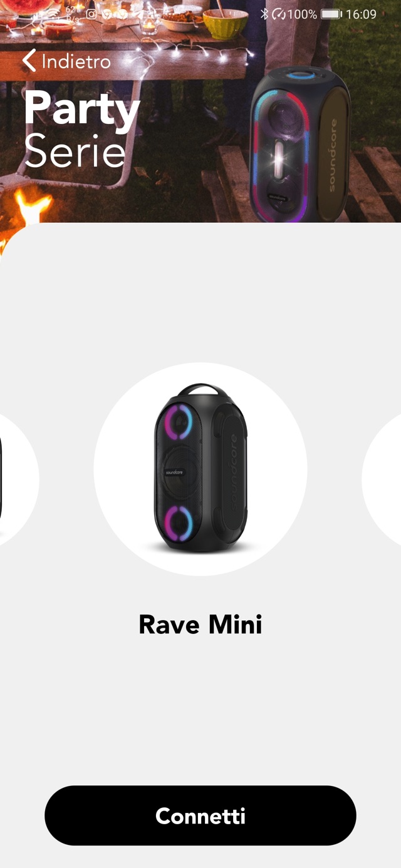Tap the 100% battery percentage

tap(302, 14)
